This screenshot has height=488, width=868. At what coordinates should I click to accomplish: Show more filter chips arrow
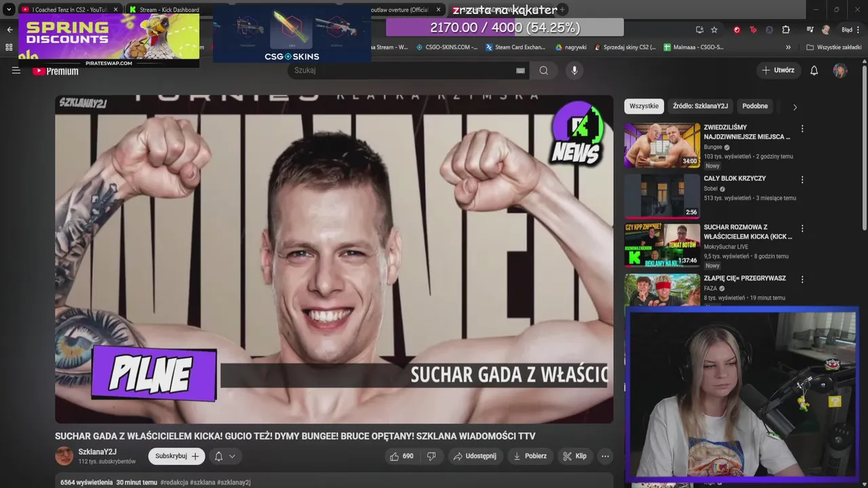(795, 106)
